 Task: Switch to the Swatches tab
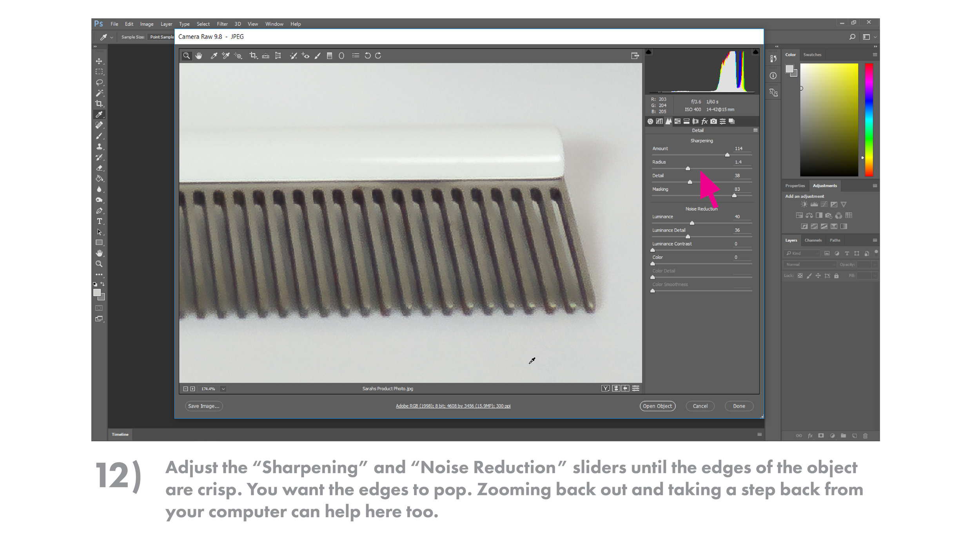(x=812, y=55)
